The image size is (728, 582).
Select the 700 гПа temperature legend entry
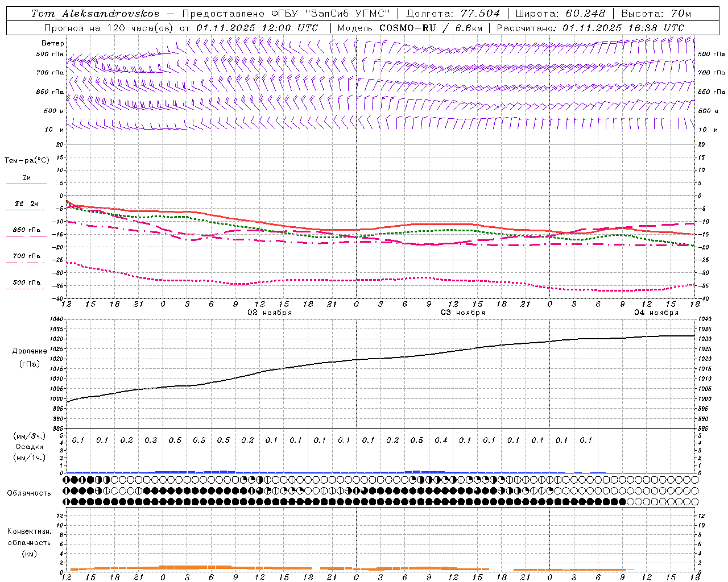[x=27, y=259]
